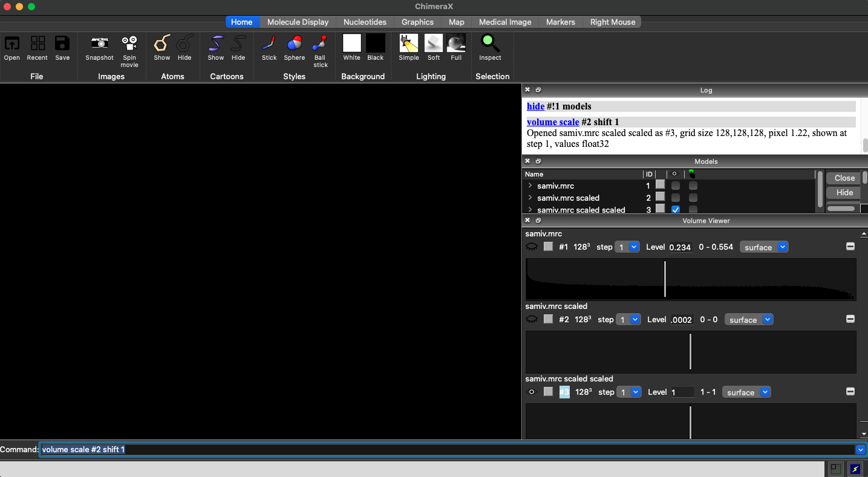Enable shown checkbox for samiv.mrc scaled model 2
This screenshot has height=477, width=868.
click(675, 198)
